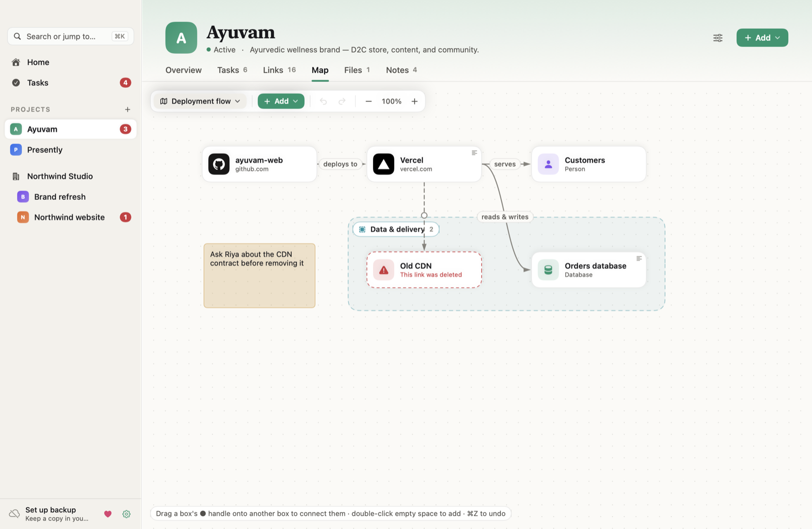
Task: Open the notes icon on Orders database card
Action: click(x=639, y=259)
